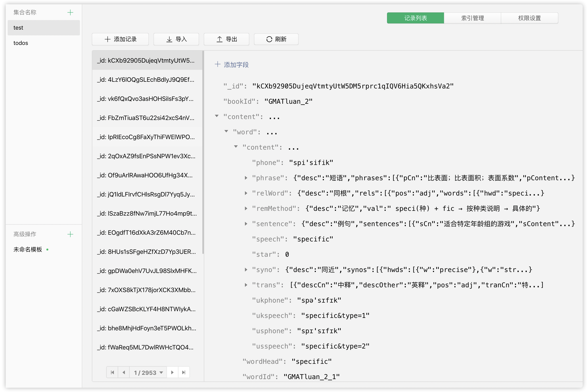The image size is (587, 392).
Task: Click 刷新 refresh button
Action: [x=276, y=39]
